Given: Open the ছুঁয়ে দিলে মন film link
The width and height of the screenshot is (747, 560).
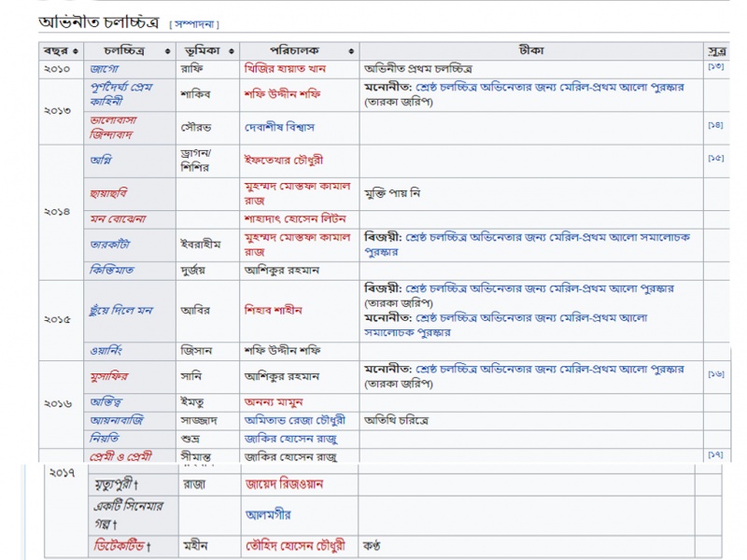Looking at the screenshot, I should click(121, 311).
